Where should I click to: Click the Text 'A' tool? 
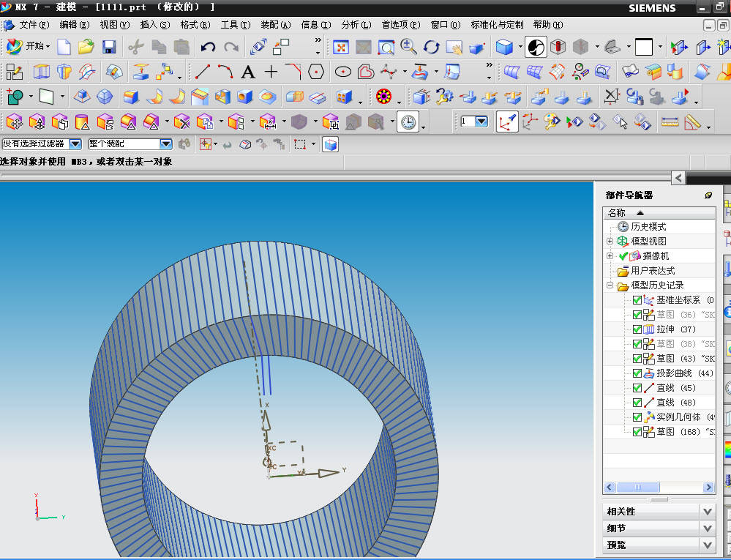click(248, 72)
